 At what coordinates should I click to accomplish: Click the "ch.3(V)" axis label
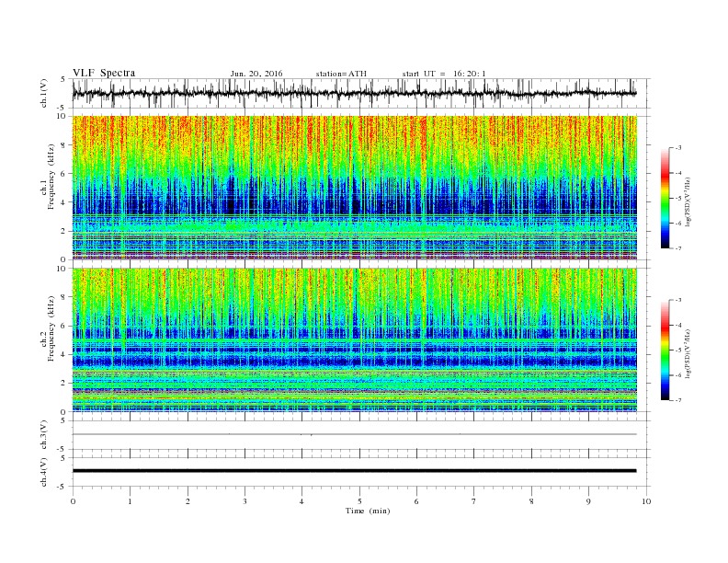click(x=43, y=435)
